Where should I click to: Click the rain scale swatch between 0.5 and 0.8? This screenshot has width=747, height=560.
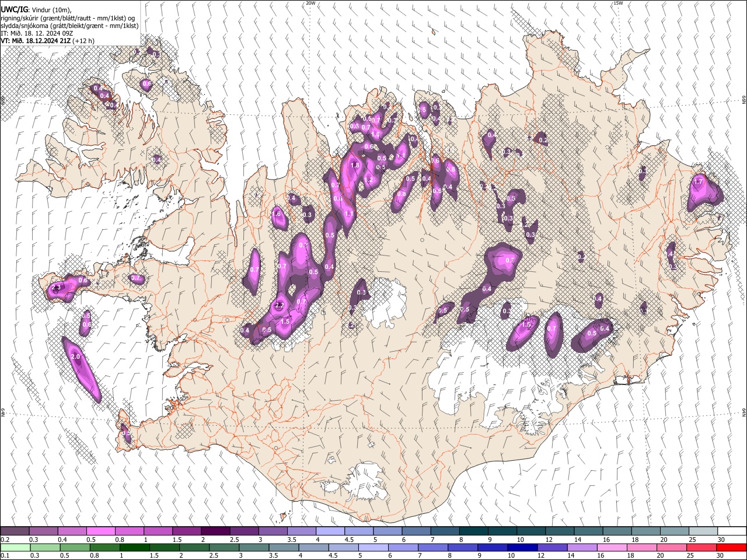pos(75,547)
